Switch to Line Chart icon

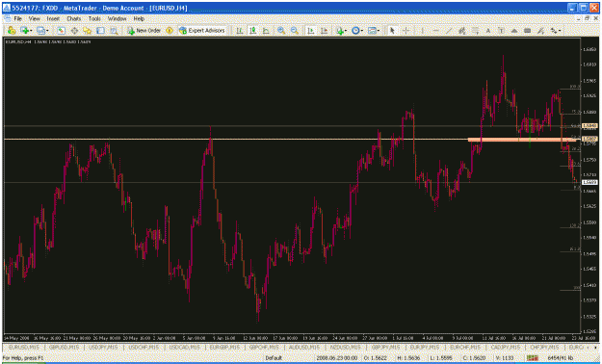pos(266,31)
